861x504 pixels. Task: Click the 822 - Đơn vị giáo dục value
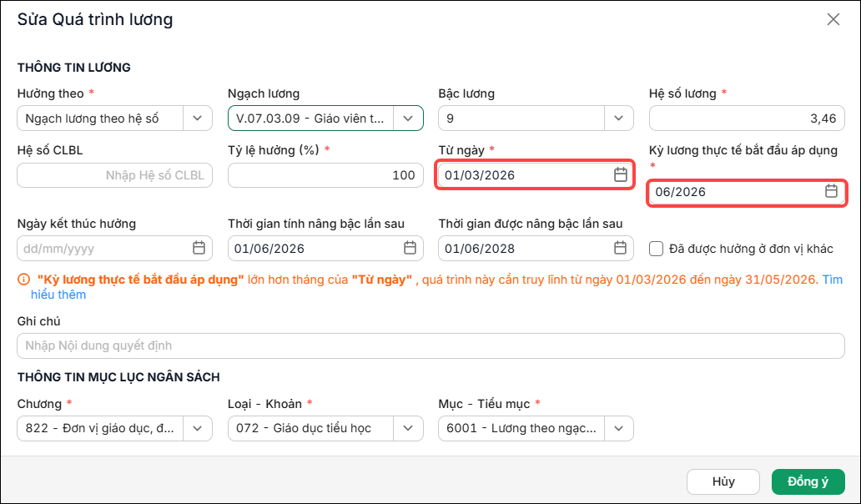[x=100, y=428]
